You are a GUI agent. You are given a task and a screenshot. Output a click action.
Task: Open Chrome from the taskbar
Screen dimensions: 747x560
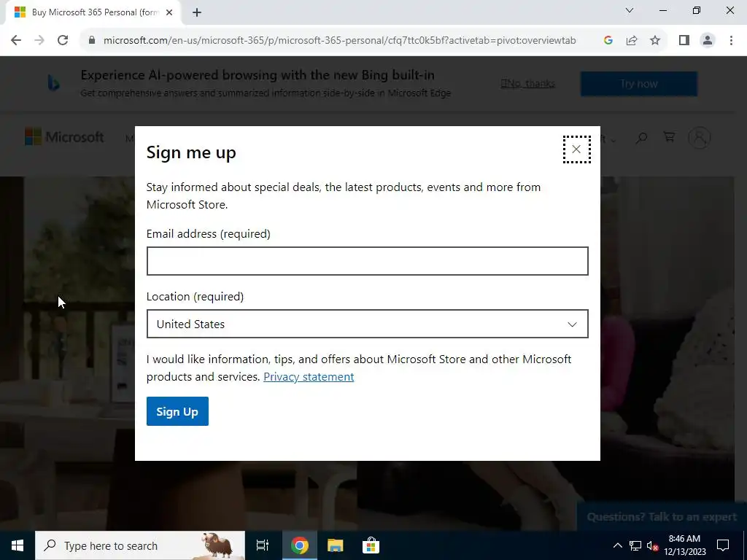pyautogui.click(x=300, y=545)
